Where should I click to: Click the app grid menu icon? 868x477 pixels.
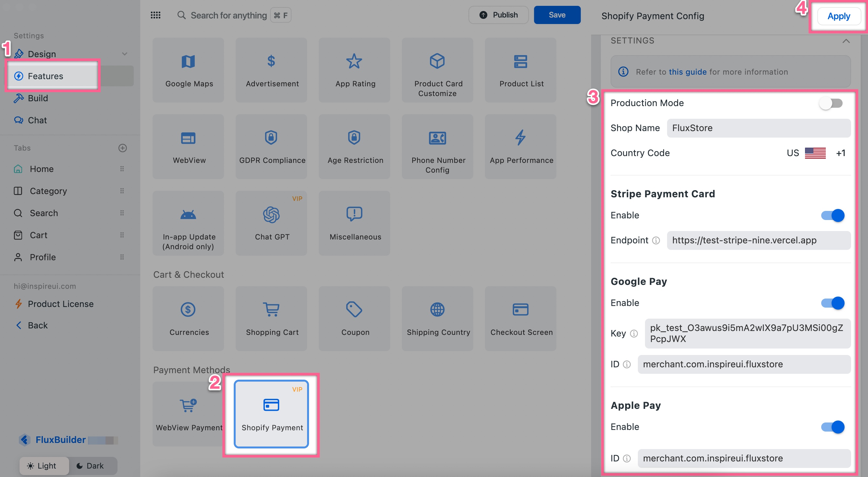click(155, 15)
